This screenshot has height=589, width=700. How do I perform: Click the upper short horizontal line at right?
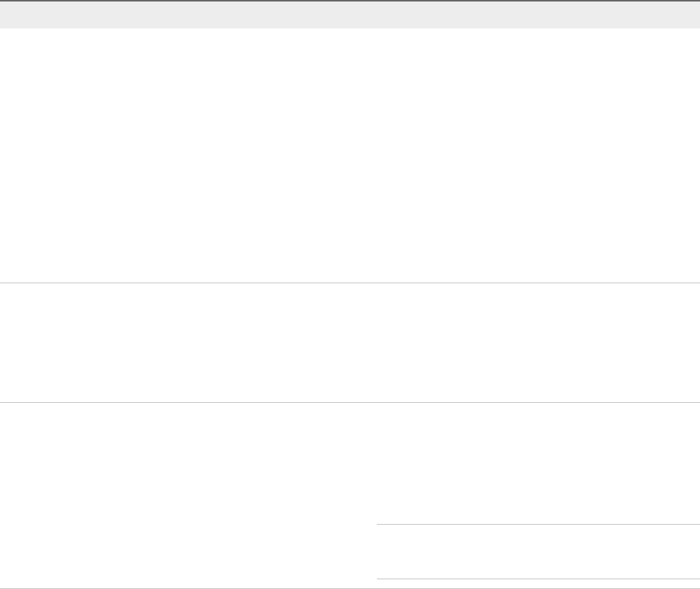[538, 524]
